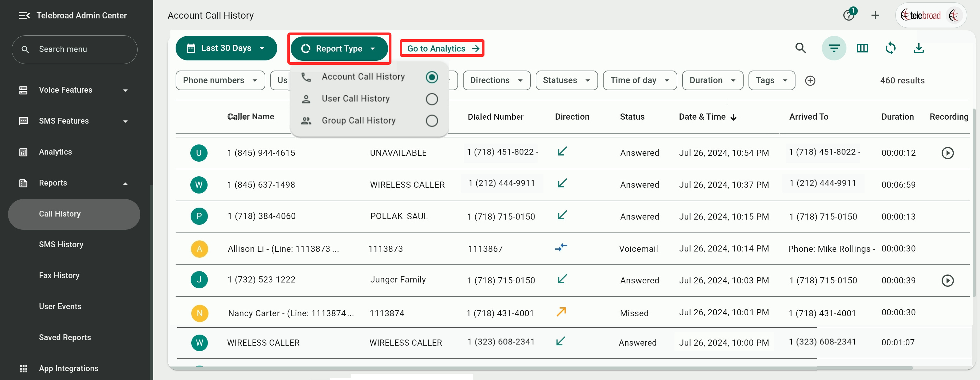The height and width of the screenshot is (380, 980).
Task: Open the column chooser icon
Action: click(862, 48)
